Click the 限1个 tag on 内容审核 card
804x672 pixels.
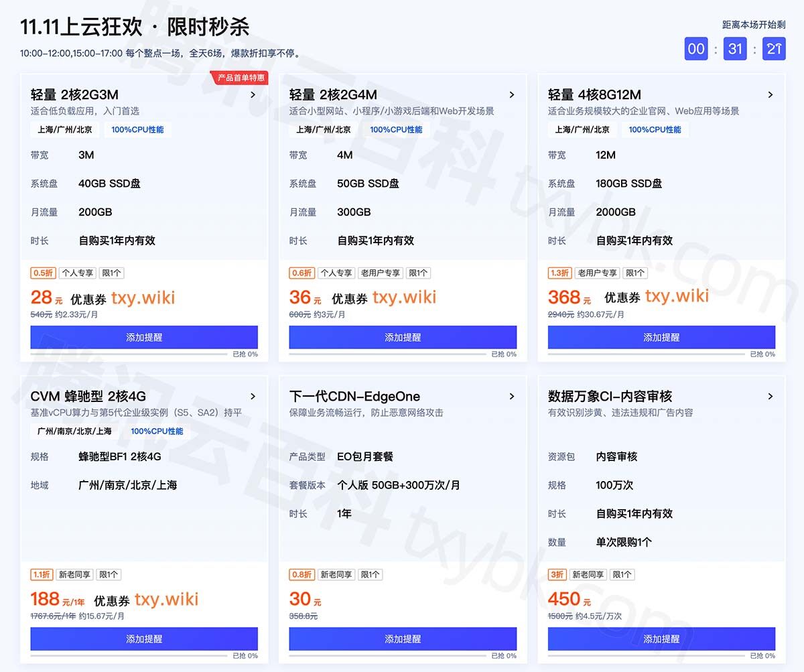click(622, 574)
